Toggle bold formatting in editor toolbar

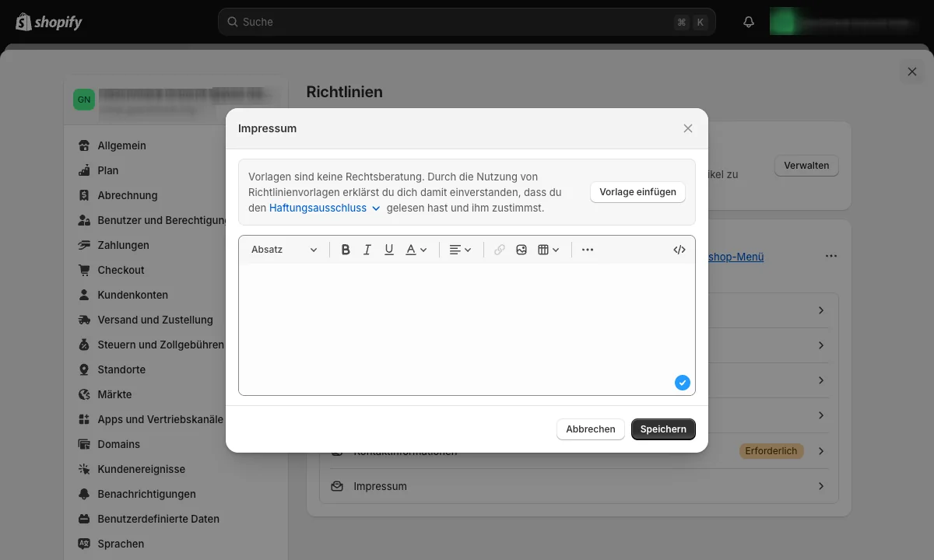[346, 250]
